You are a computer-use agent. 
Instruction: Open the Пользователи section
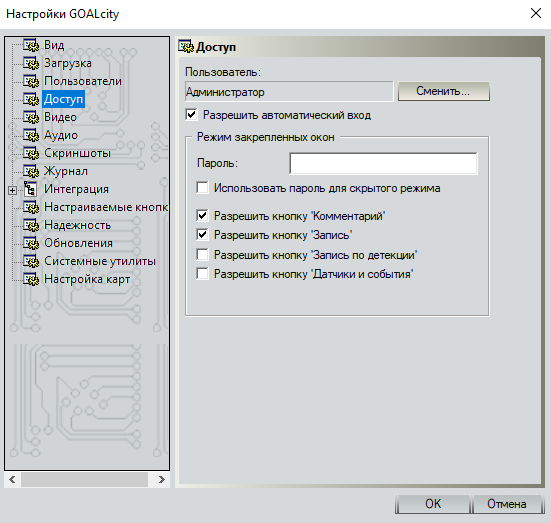coord(83,81)
